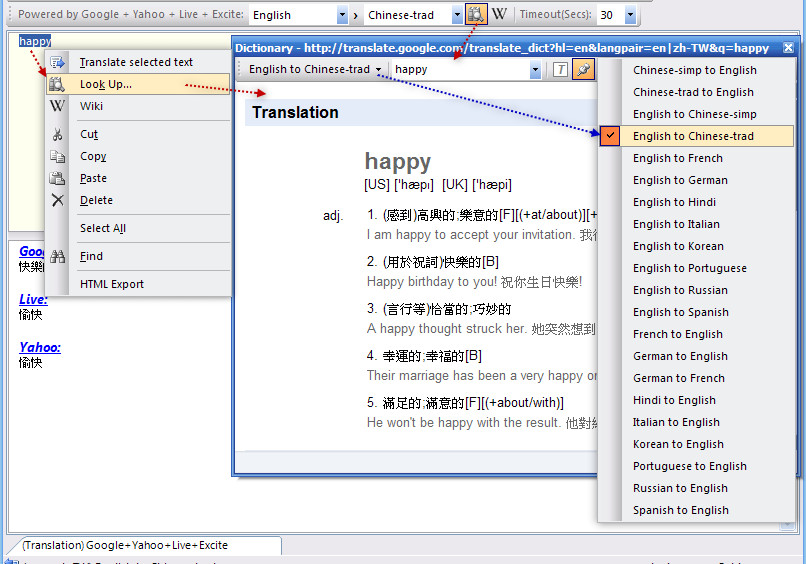Toggle checked English to Chinese-trad option
The image size is (806, 564).
click(x=697, y=136)
